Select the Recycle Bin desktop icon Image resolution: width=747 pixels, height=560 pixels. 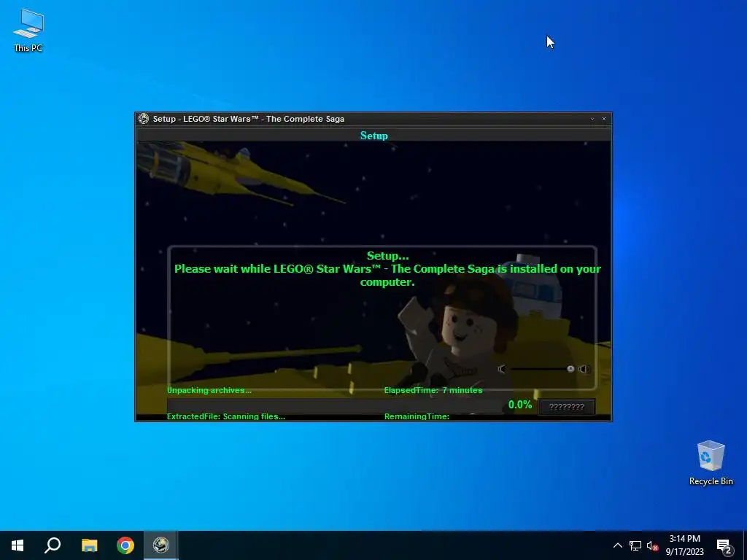point(711,463)
